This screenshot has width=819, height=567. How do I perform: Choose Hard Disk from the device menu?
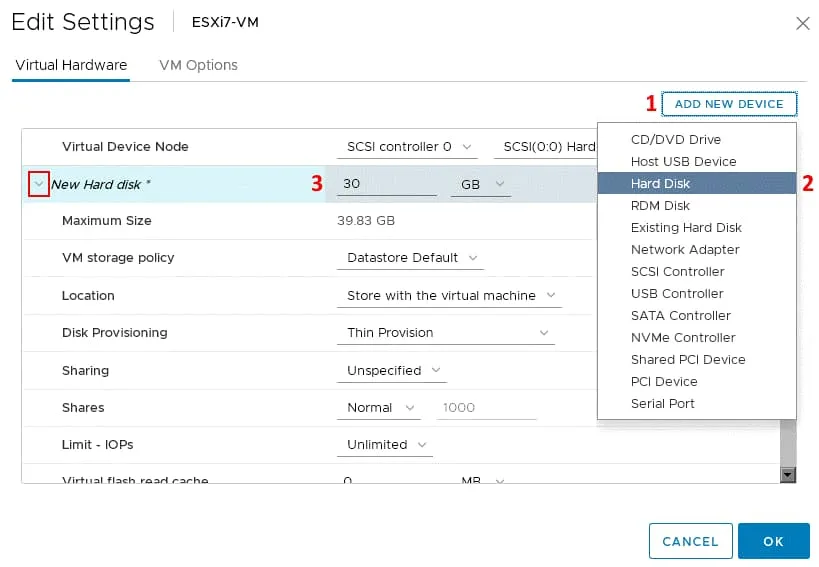[x=660, y=184]
